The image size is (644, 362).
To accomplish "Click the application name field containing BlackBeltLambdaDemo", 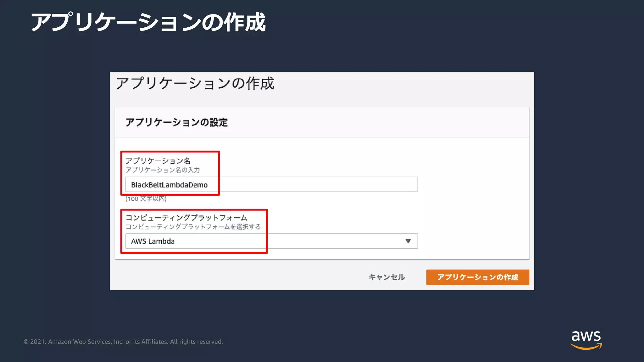I will [x=272, y=184].
